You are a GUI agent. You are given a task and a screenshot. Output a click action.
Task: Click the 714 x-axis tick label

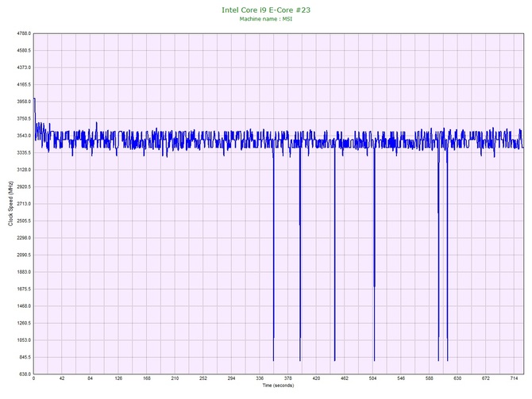coord(514,378)
